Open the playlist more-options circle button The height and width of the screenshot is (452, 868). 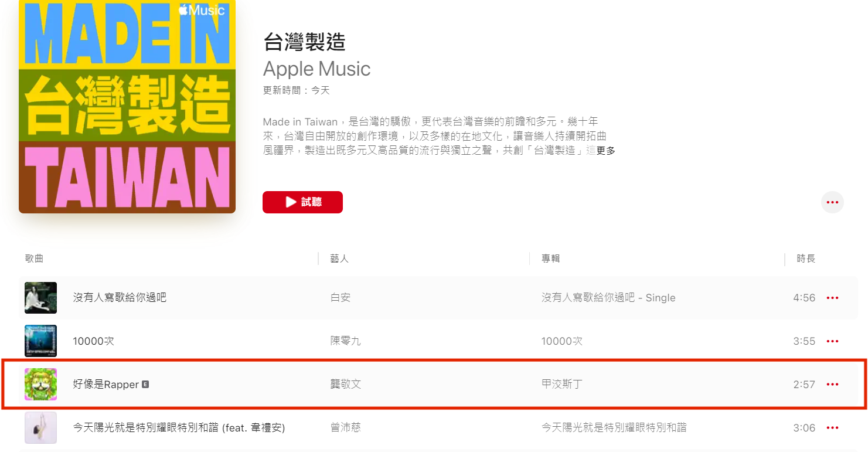coord(832,202)
